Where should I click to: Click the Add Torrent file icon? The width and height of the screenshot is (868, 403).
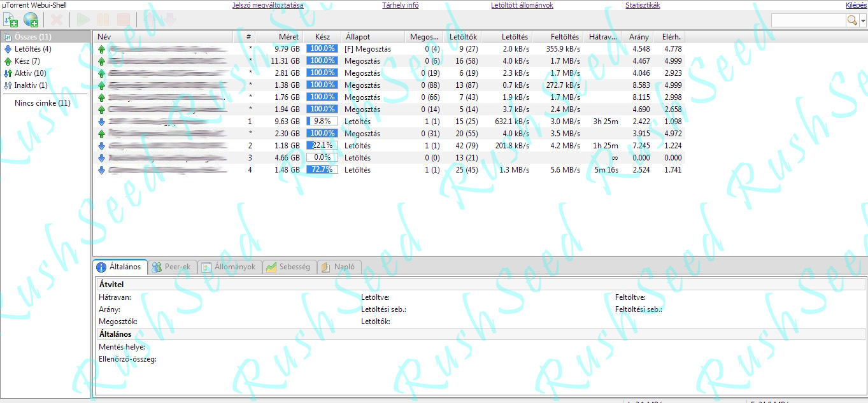pyautogui.click(x=10, y=20)
